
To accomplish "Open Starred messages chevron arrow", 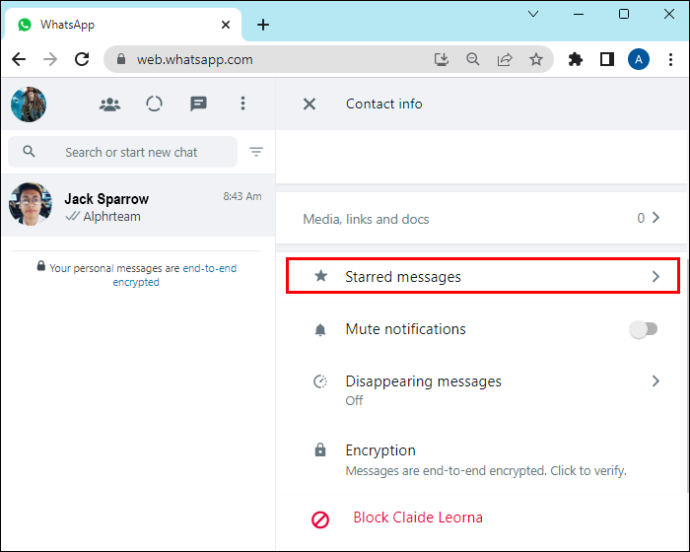I will (656, 276).
